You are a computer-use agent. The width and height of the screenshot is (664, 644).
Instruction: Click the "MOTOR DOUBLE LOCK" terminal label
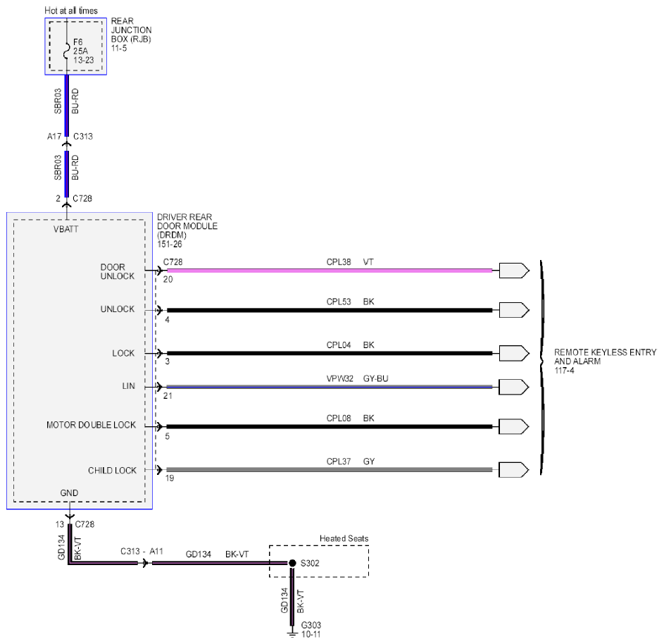click(92, 425)
